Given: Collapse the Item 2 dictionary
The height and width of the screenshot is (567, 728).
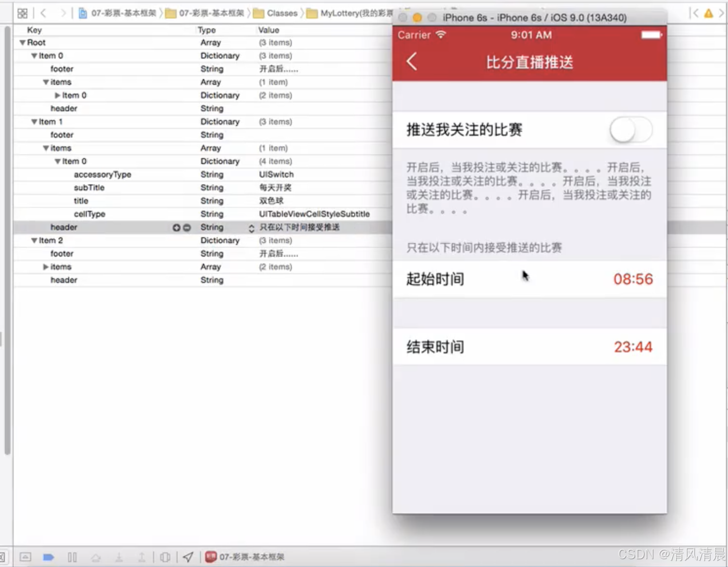Looking at the screenshot, I should (34, 240).
